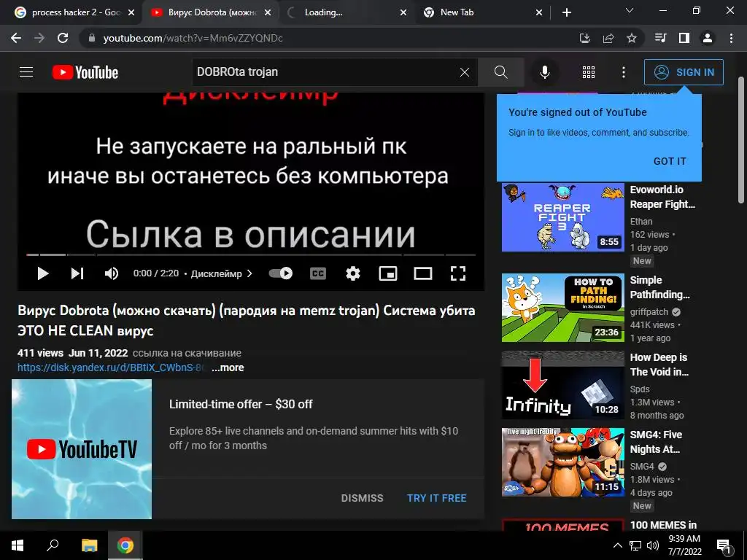Open Chrome three-dot menu
747x560 pixels.
point(731,38)
